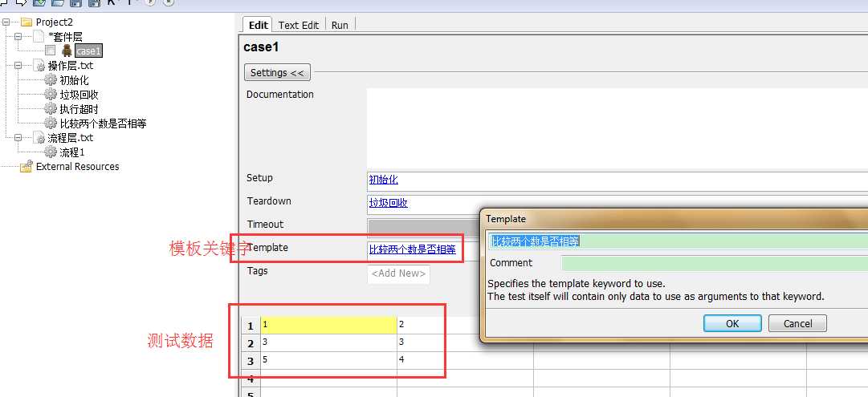
Task: Click the 初始化 link in Setup
Action: coord(384,180)
